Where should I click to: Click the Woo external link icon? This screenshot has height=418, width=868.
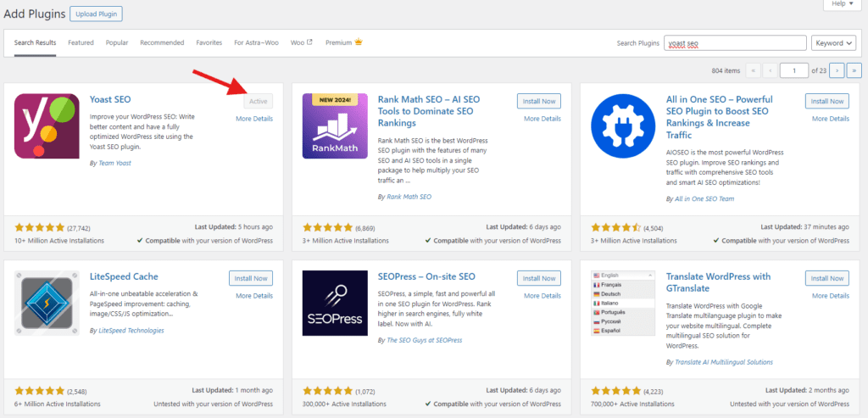point(309,42)
